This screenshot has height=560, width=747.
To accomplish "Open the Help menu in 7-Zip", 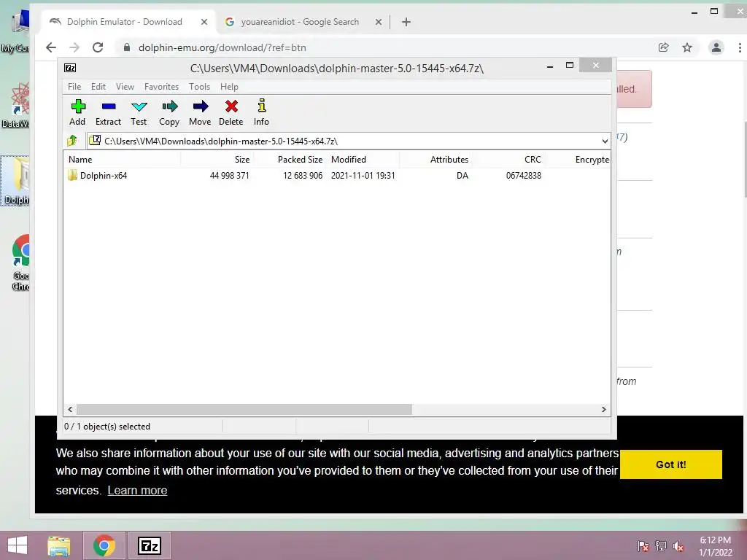I will [229, 87].
